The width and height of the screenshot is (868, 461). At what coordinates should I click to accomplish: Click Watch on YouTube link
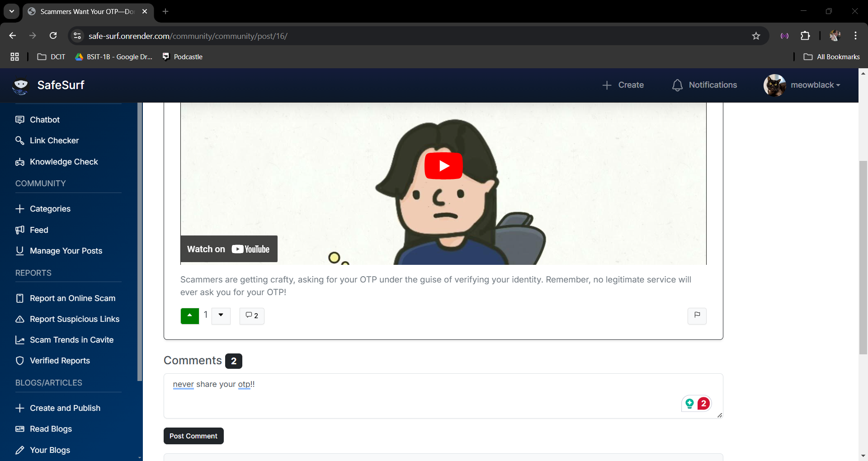point(229,249)
